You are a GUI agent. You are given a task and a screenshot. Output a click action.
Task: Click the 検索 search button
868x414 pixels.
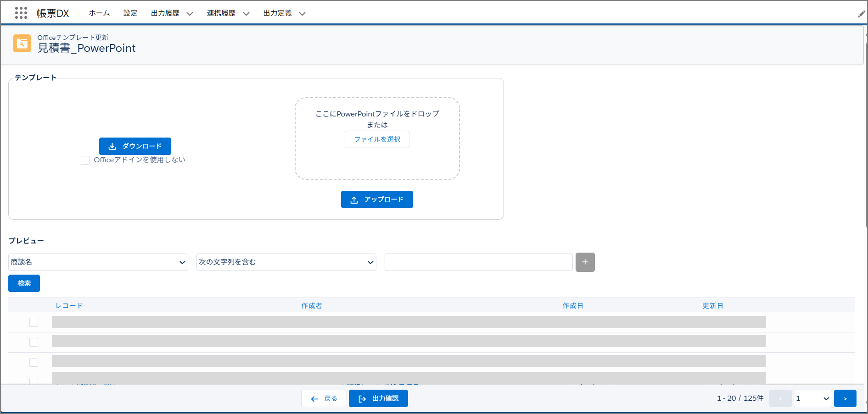[24, 283]
